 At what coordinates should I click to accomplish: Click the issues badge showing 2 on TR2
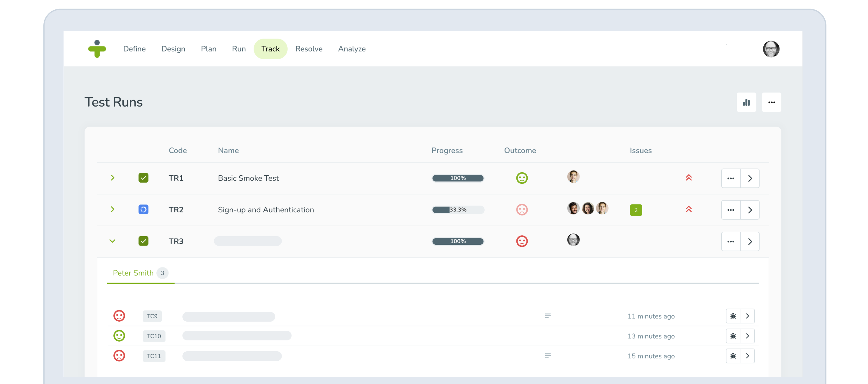636,209
